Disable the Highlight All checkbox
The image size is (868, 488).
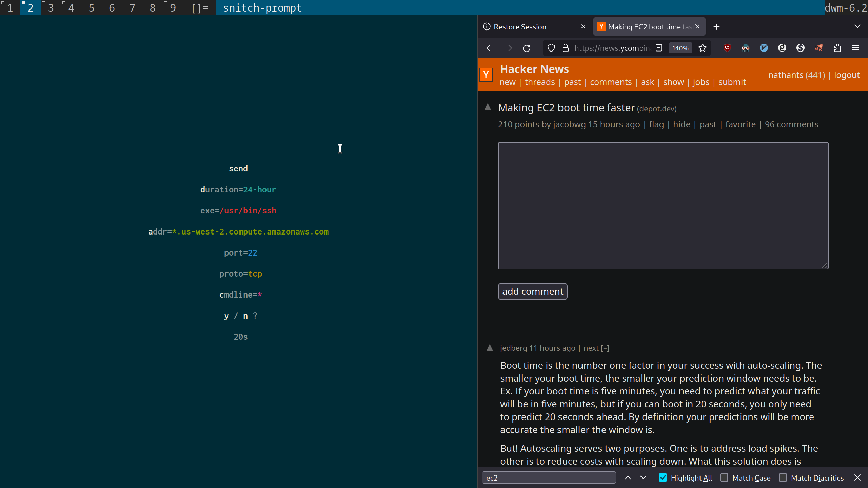(x=663, y=477)
